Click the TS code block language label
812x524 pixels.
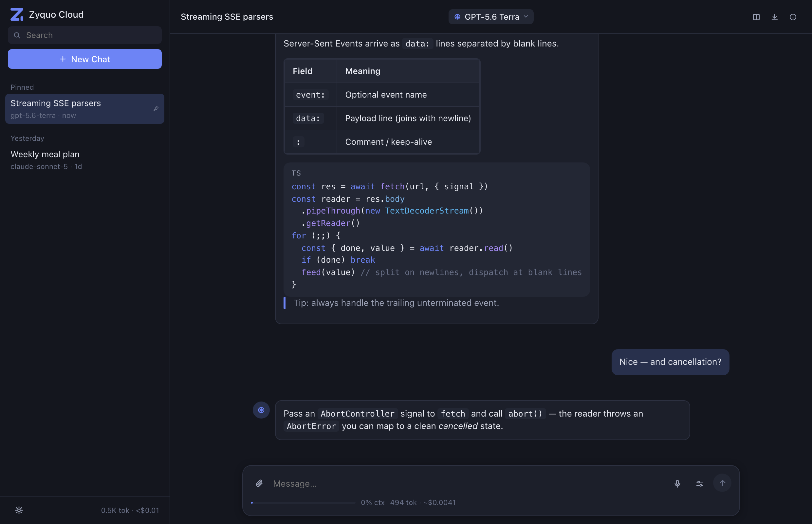tap(296, 173)
